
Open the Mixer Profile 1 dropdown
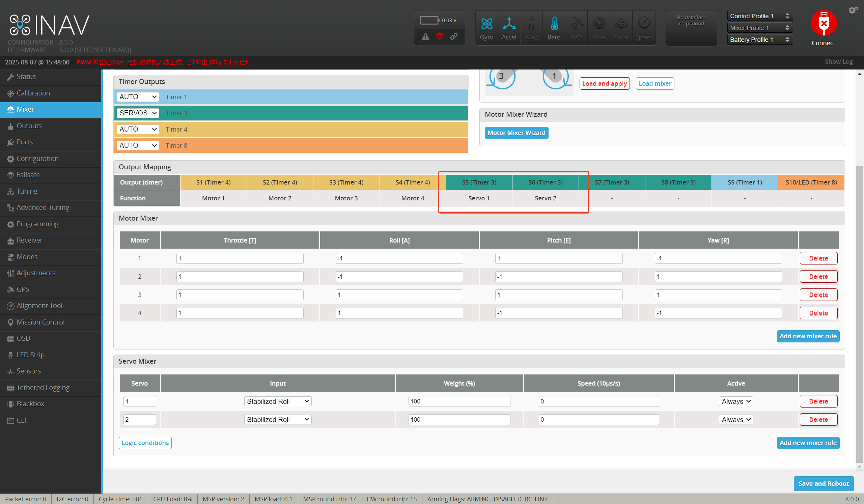760,28
